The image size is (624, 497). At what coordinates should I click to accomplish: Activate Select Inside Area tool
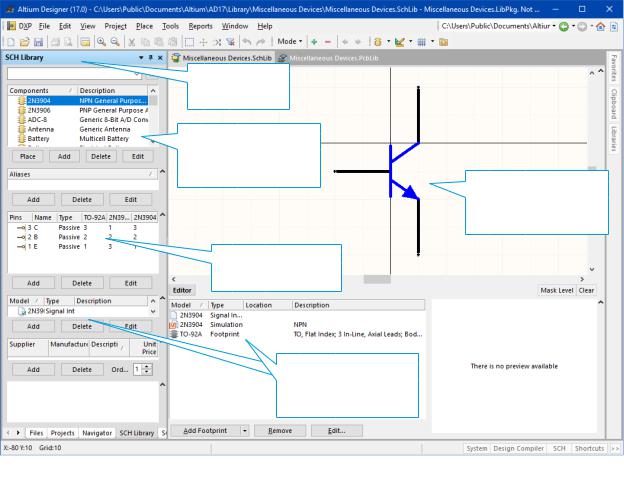[x=189, y=42]
